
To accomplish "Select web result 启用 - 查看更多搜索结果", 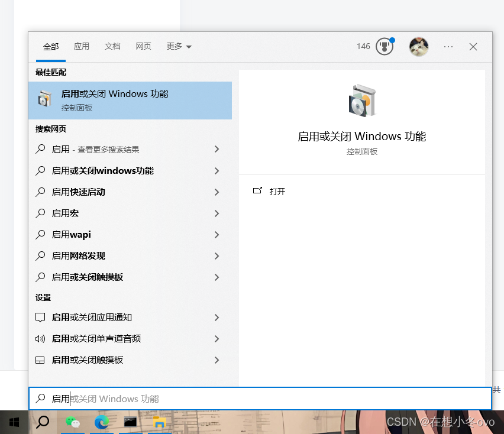I will pos(130,150).
